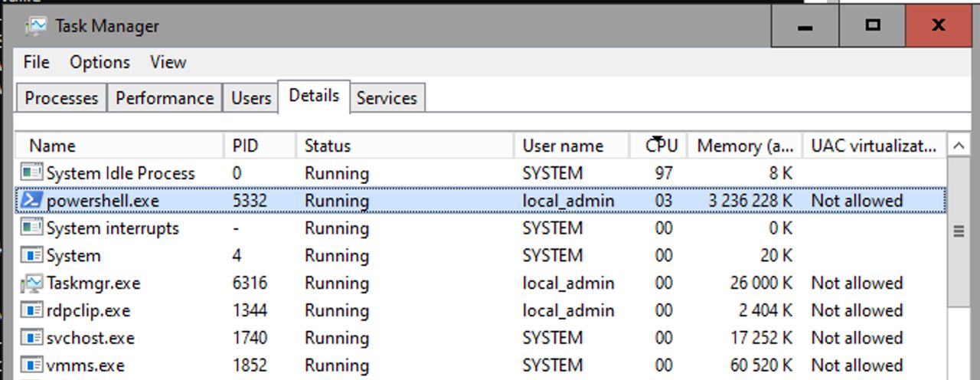This screenshot has width=980, height=380.
Task: Click the rdpclip.exe process icon
Action: pyautogui.click(x=31, y=311)
